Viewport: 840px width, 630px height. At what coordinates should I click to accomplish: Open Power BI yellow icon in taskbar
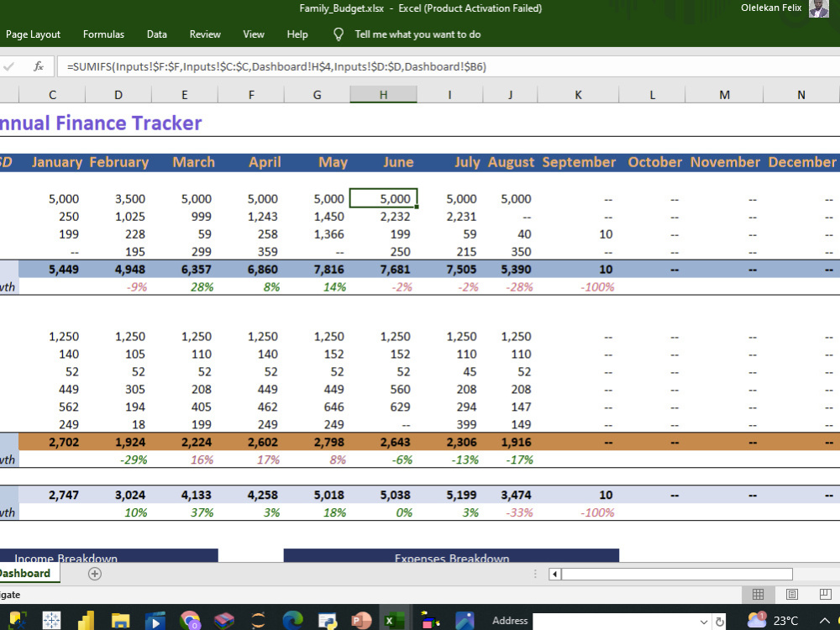click(x=87, y=621)
